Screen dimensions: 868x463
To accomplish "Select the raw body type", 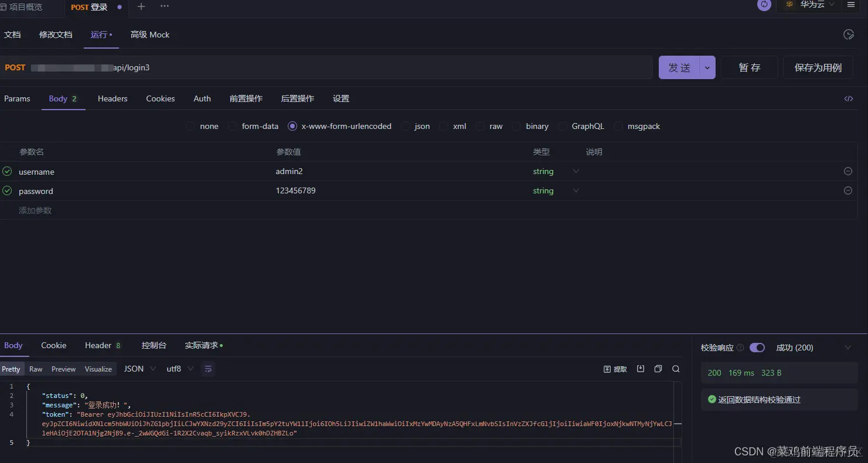I will pyautogui.click(x=480, y=126).
